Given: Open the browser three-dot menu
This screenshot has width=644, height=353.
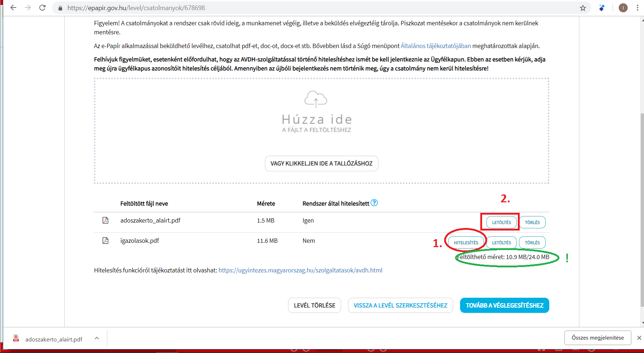Looking at the screenshot, I should point(637,8).
